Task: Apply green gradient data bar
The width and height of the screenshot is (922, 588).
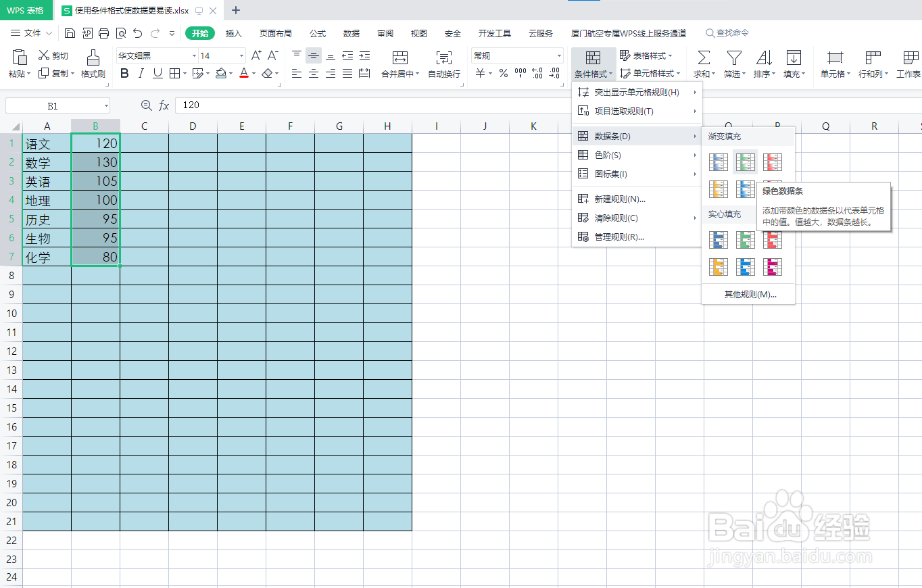Action: [745, 162]
